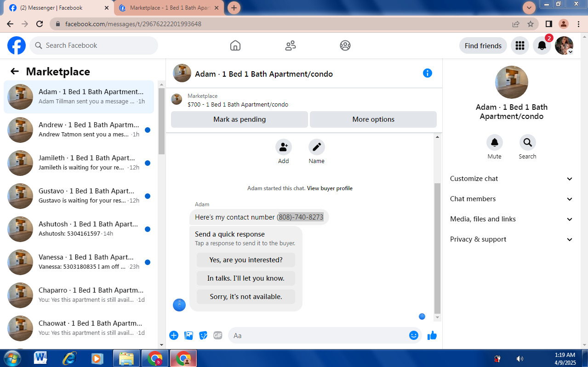
Task: Go back using the Marketplace back arrow
Action: click(x=15, y=71)
